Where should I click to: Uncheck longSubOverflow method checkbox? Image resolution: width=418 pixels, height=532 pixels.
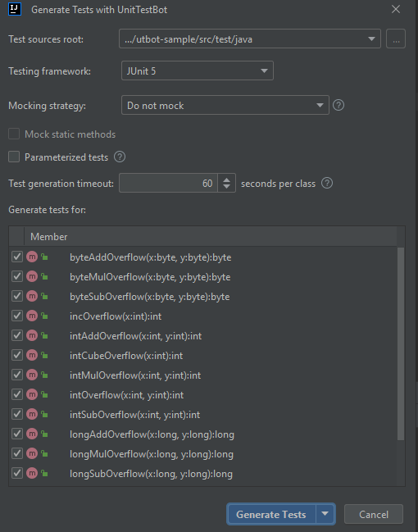17,473
